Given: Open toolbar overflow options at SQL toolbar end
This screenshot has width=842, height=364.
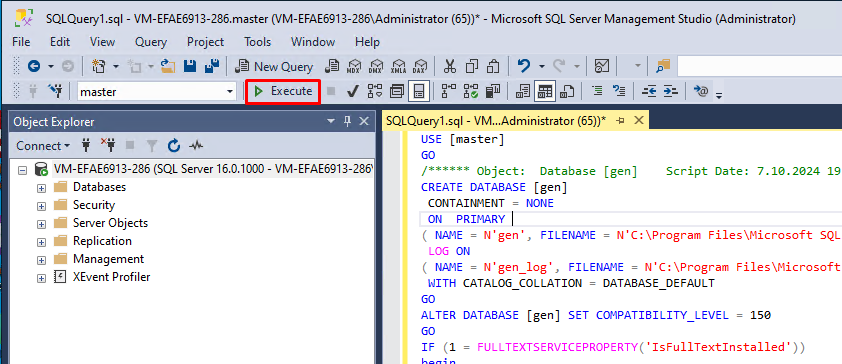Looking at the screenshot, I should click(719, 95).
